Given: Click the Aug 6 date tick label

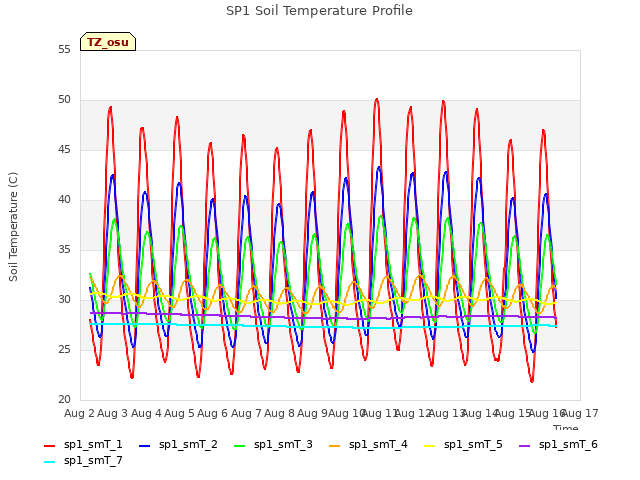Looking at the screenshot, I should click(x=213, y=413).
